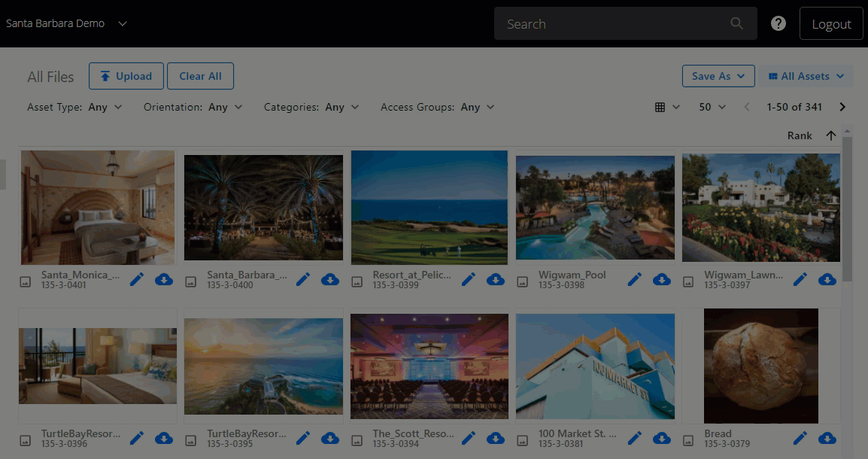Change items per page from 50
The image size is (868, 459).
712,107
